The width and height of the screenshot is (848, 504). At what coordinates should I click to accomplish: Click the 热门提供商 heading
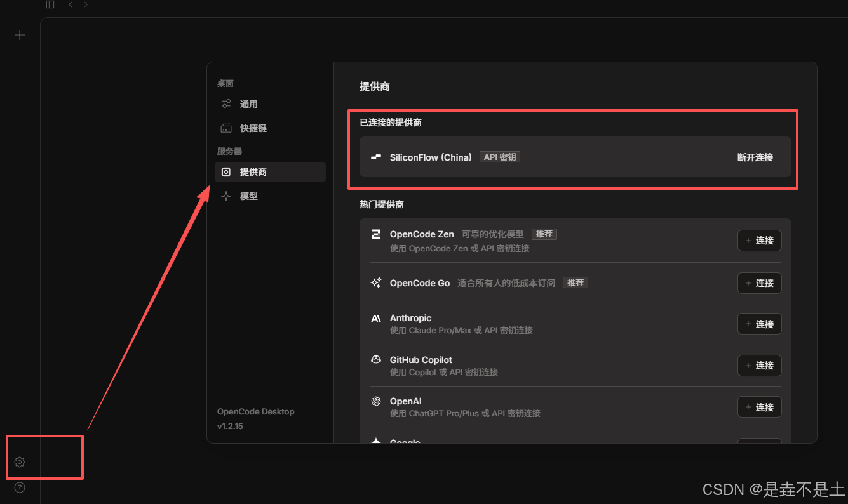point(382,204)
